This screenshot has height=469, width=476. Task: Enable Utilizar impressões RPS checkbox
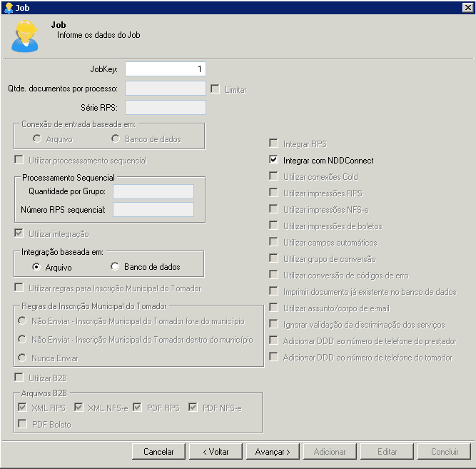(273, 192)
